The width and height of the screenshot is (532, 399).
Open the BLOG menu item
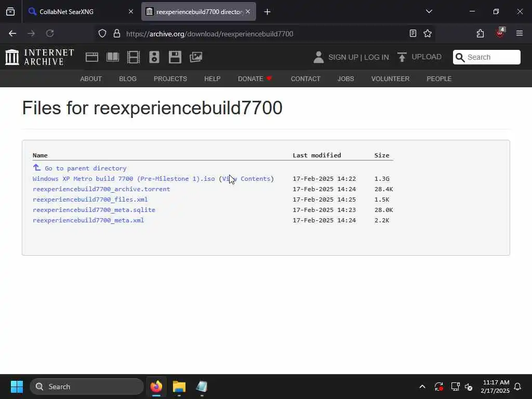click(x=128, y=79)
